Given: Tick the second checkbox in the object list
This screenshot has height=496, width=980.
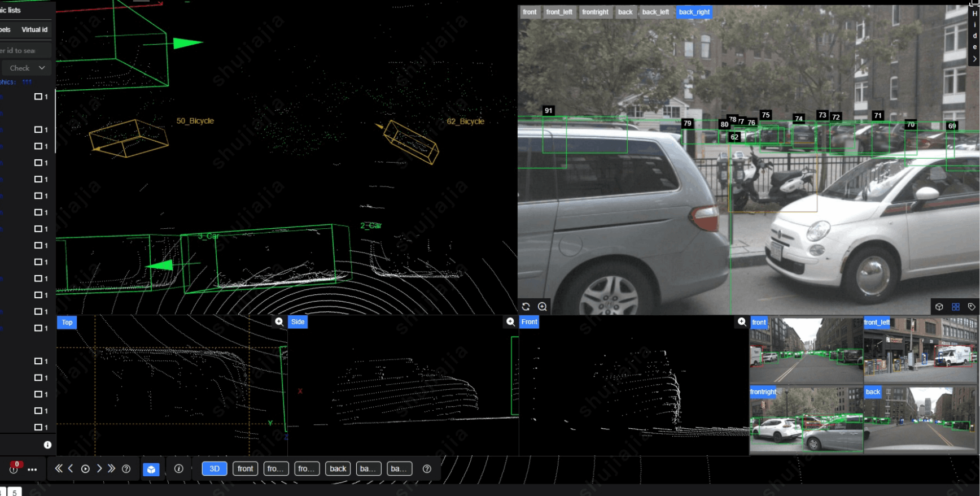Looking at the screenshot, I should pyautogui.click(x=38, y=130).
